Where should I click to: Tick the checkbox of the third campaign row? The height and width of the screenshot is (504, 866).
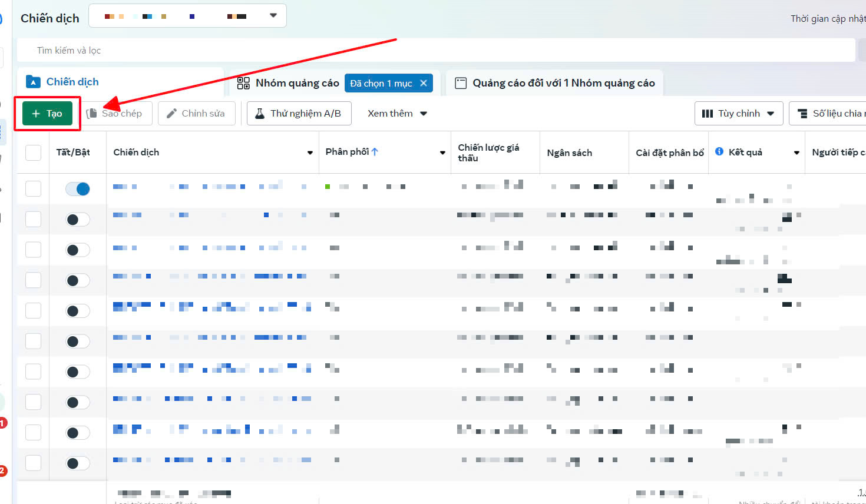pyautogui.click(x=34, y=250)
